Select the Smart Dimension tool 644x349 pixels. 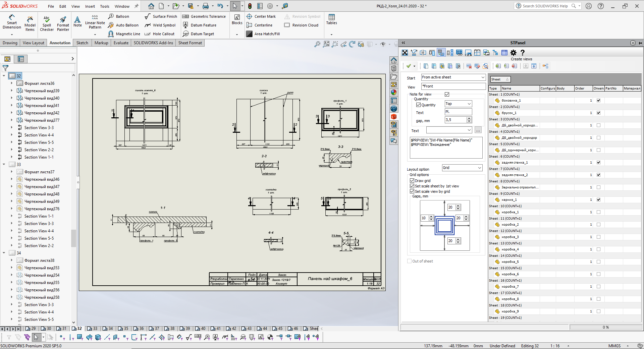(12, 22)
